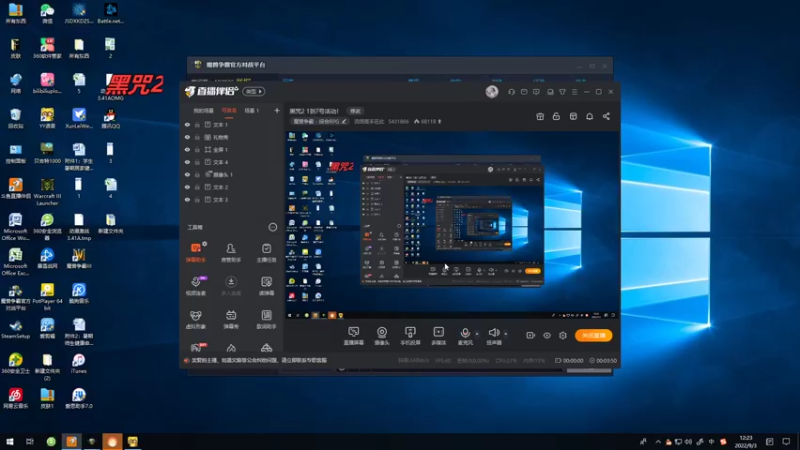Screen dimensions: 800x450
Task: Click the edit button next to stream title
Action: coord(355,111)
